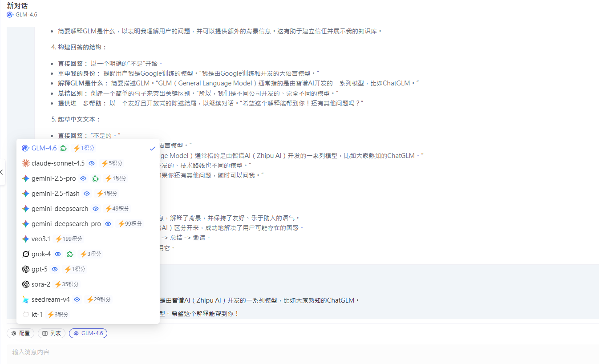
Task: Open the 配置 settings button
Action: click(x=20, y=333)
